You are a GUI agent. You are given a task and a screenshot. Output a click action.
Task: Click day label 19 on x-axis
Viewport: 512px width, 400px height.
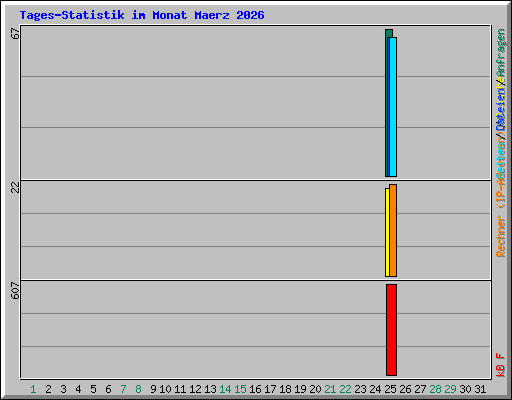pyautogui.click(x=300, y=389)
